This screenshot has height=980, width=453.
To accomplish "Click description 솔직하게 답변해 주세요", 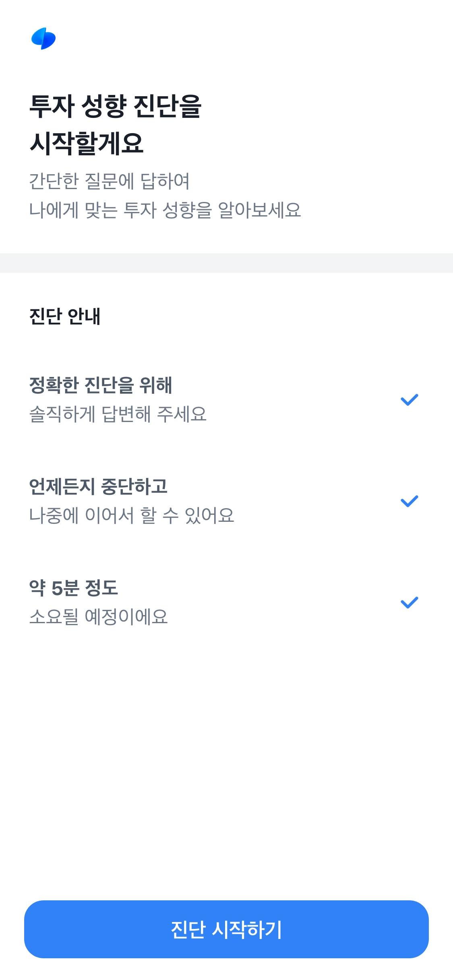I will pyautogui.click(x=118, y=414).
